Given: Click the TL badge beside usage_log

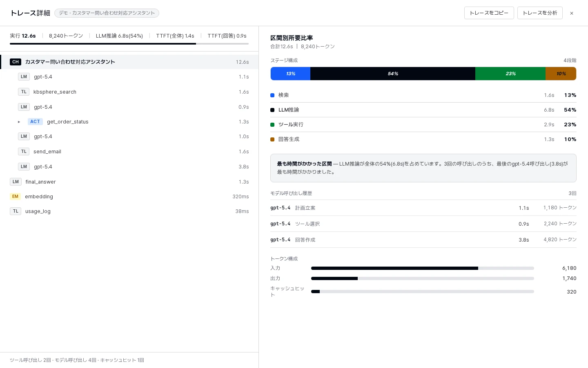Looking at the screenshot, I should [x=16, y=211].
